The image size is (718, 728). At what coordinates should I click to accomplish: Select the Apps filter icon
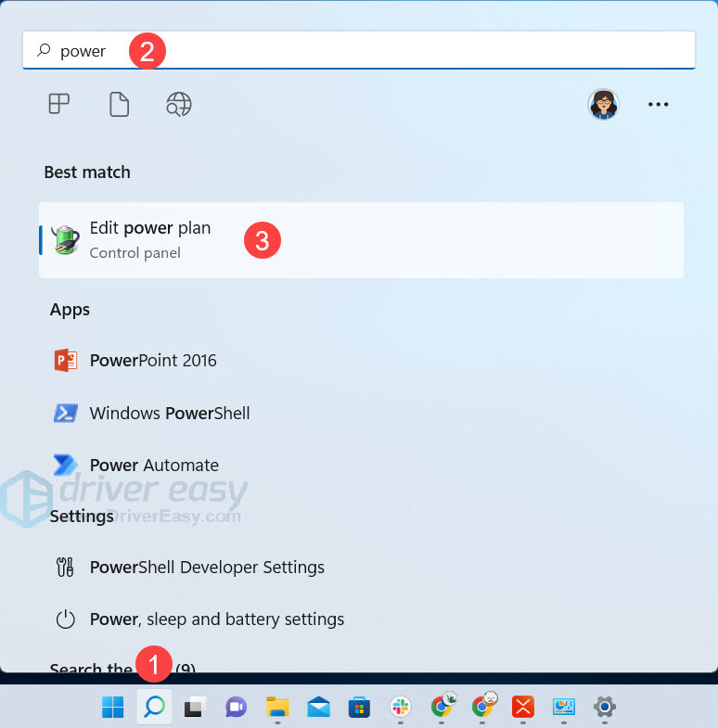(59, 104)
